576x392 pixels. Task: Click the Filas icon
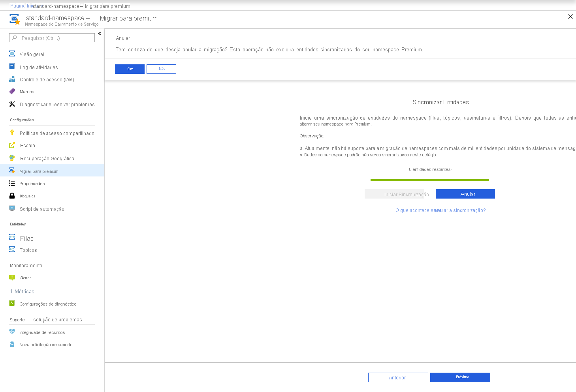tap(12, 237)
